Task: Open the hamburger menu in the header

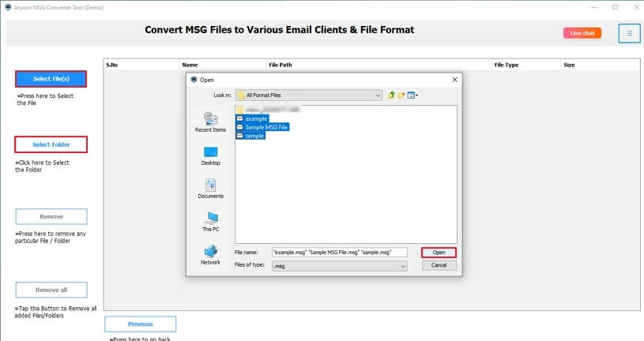Action: pos(629,33)
